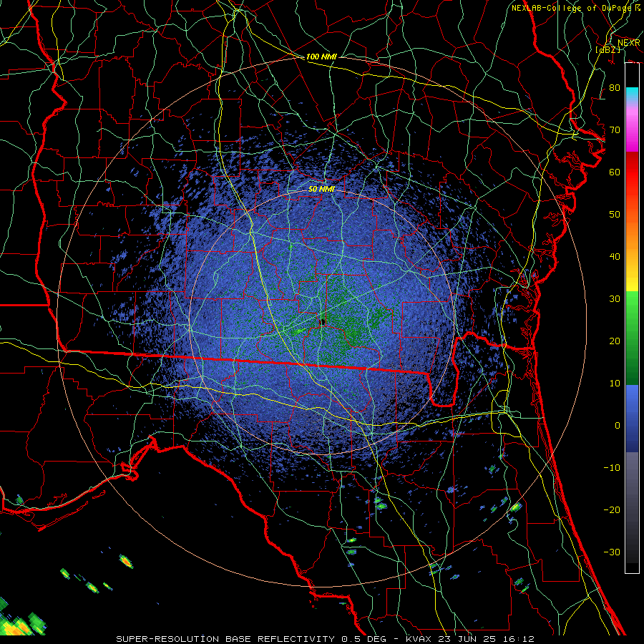644x644 pixels.
Task: Click the -10 value on dBZ scale
Action: (612, 468)
